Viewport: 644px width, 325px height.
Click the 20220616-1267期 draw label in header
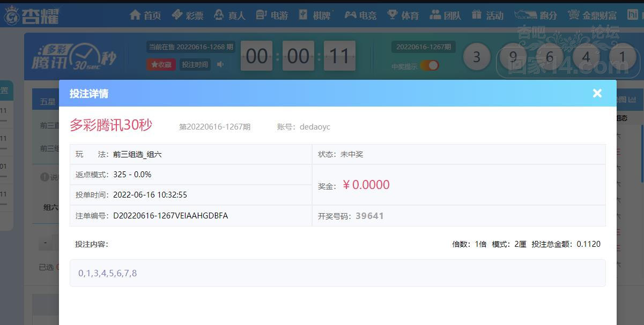pyautogui.click(x=423, y=47)
